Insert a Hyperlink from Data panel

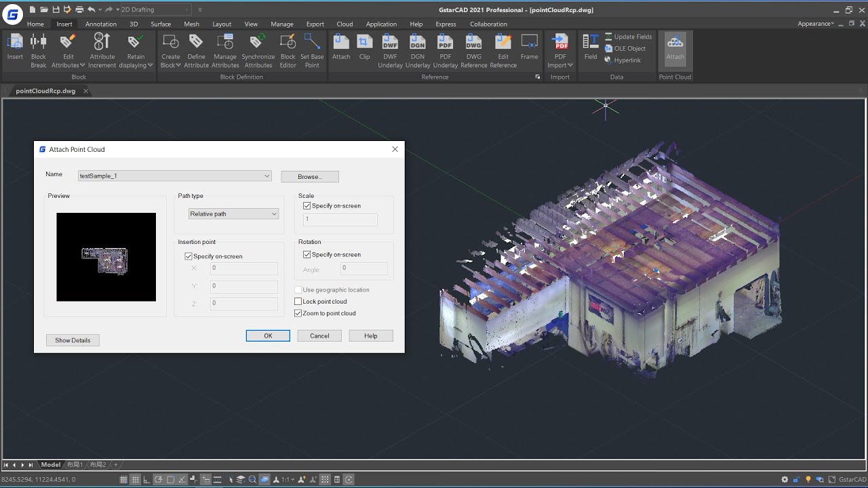point(622,60)
